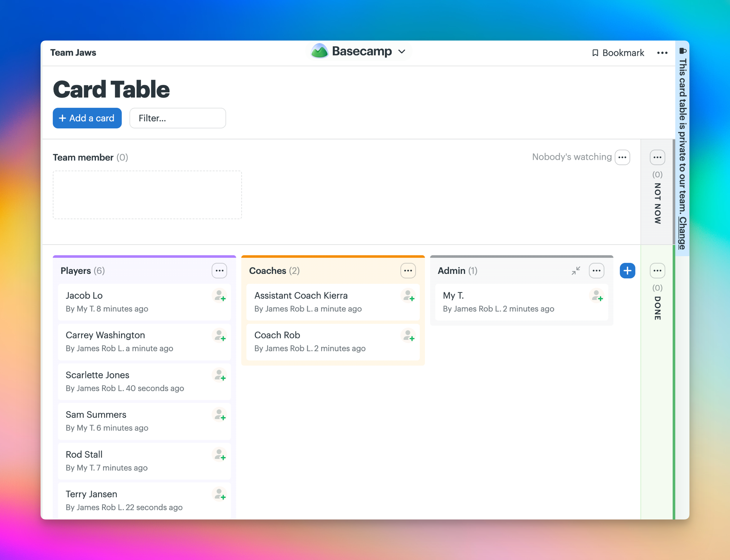The height and width of the screenshot is (560, 730).
Task: Assign someone to the My T. card
Action: 597,296
